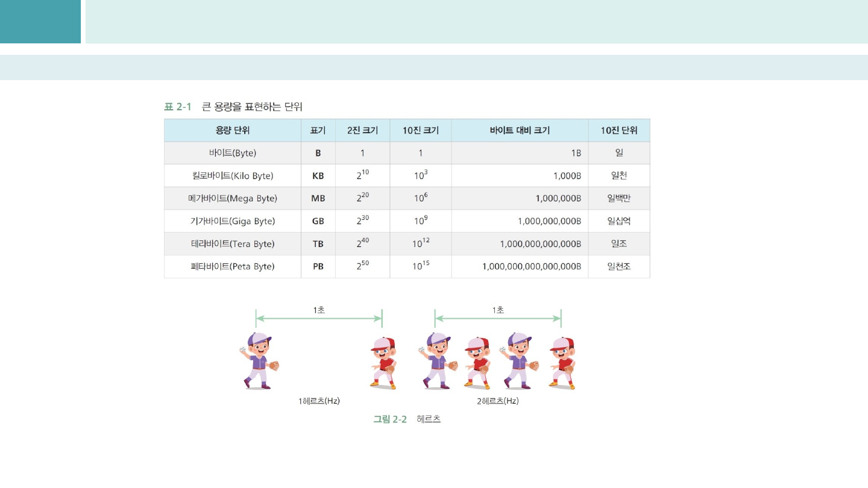Click the left 1초 arrow label
868x488 pixels.
319,310
